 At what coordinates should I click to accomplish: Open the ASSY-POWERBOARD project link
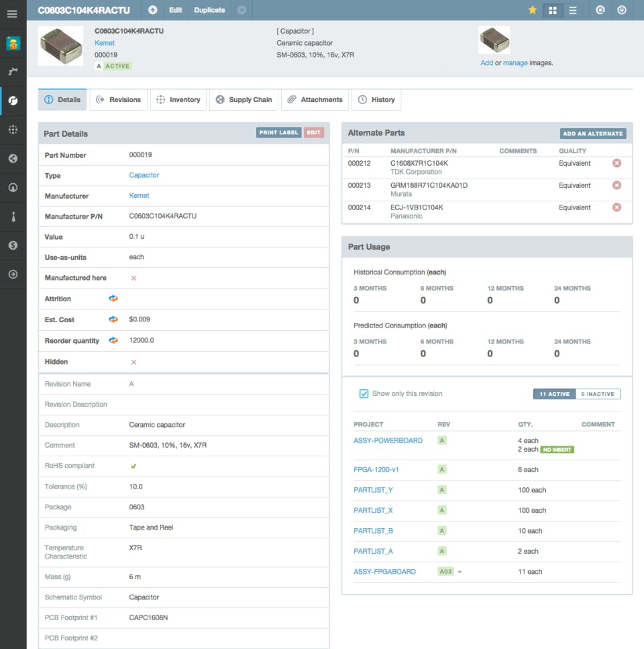pyautogui.click(x=388, y=441)
